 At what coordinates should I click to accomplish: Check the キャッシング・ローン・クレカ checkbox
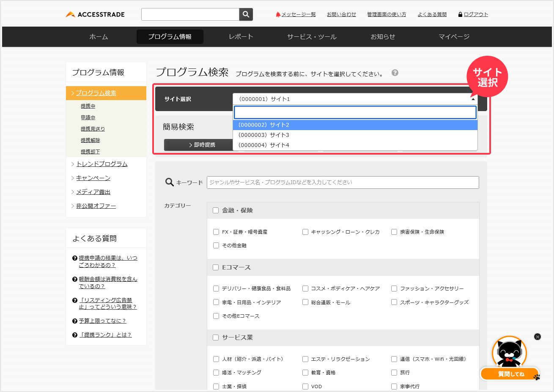point(305,232)
